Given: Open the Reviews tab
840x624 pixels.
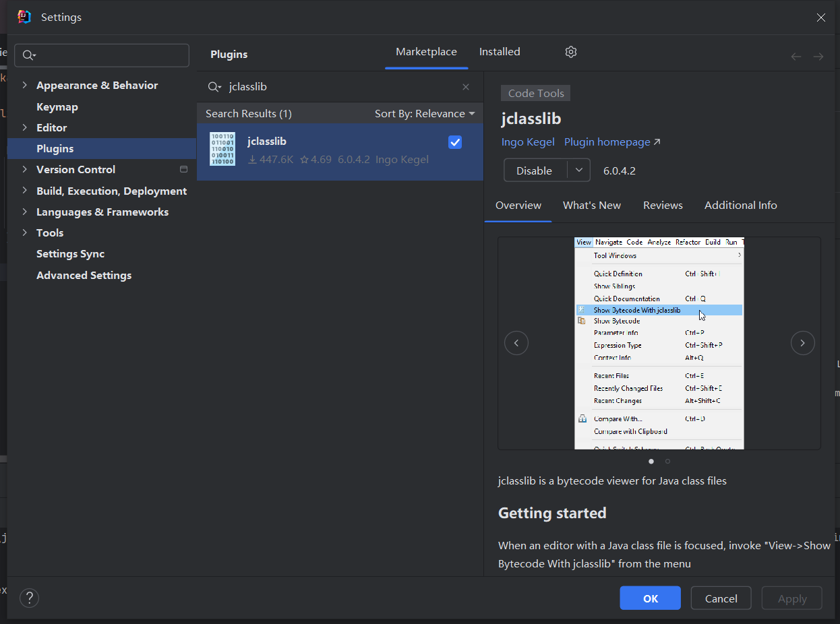Looking at the screenshot, I should click(x=663, y=206).
